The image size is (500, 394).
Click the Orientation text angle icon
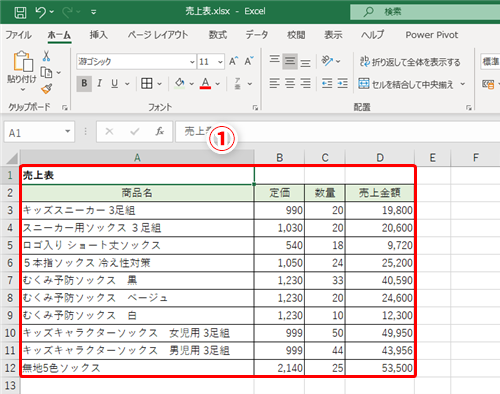327,61
